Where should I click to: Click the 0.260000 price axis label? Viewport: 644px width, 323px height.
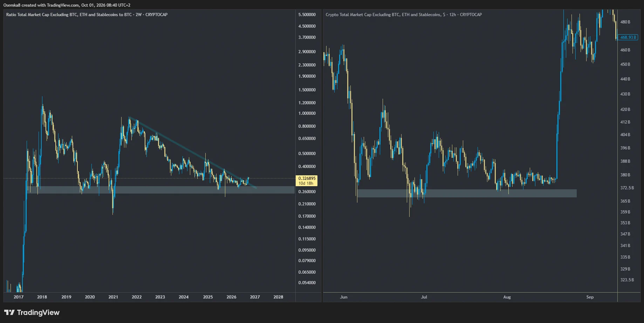tap(307, 192)
